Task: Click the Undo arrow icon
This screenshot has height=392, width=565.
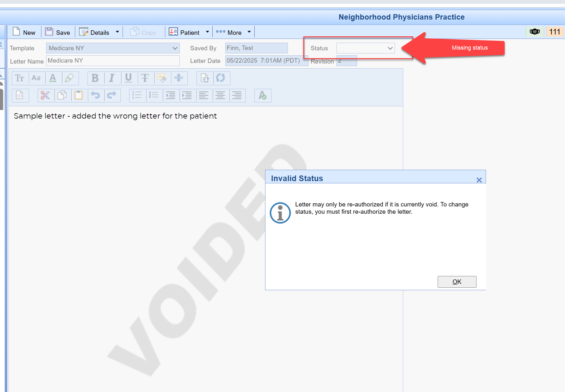Action: (95, 95)
